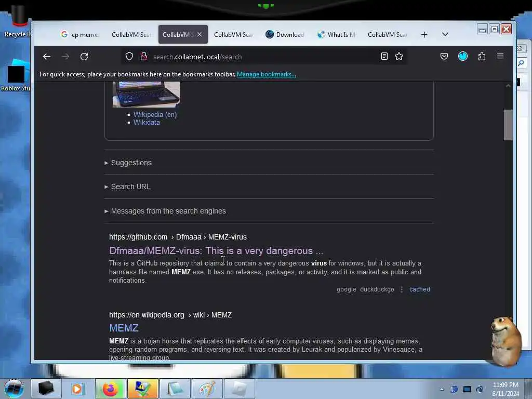This screenshot has height=399, width=532.
Task: Click the duckduckgo engine label
Action: pyautogui.click(x=377, y=289)
